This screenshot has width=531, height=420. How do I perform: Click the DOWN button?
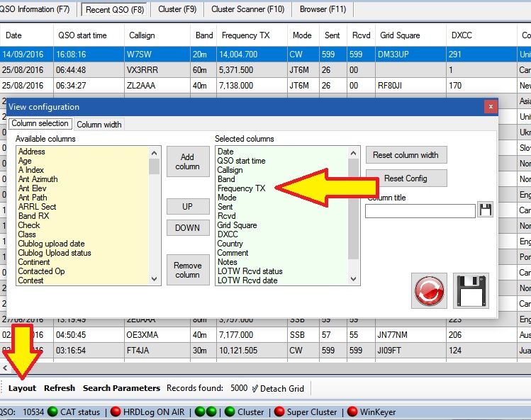point(188,228)
